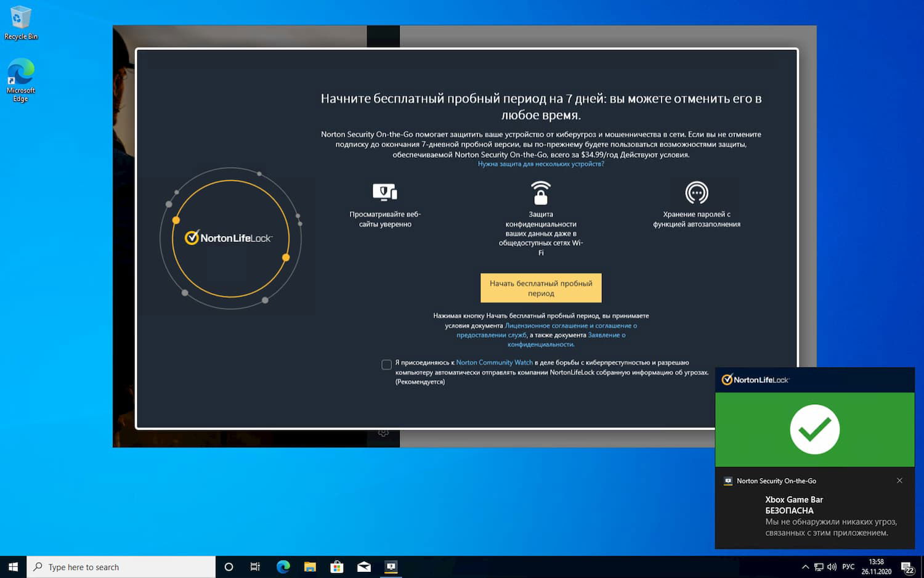Screen dimensions: 924x578
Task: Dismiss the Xbox Game Bar notification
Action: pos(900,481)
